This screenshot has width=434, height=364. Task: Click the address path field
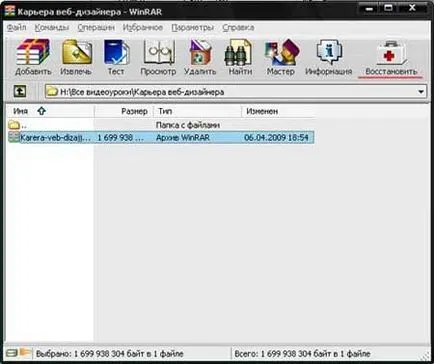(236, 92)
